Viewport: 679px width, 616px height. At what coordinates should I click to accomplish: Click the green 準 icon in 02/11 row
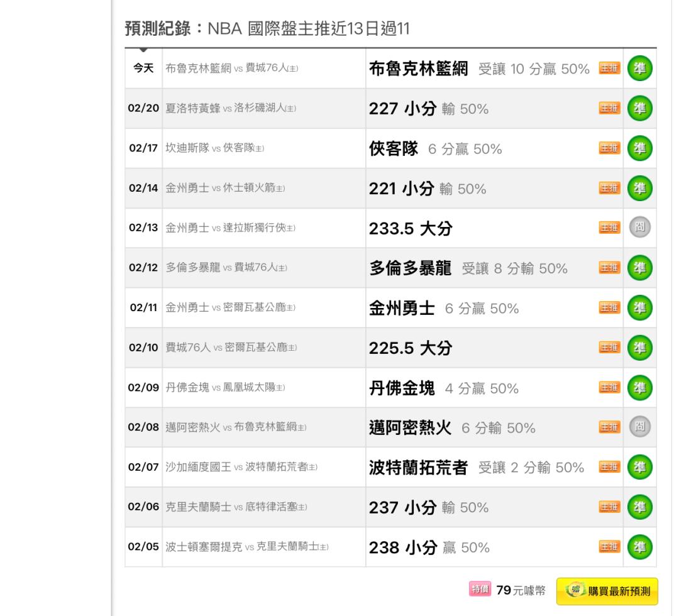coord(639,307)
